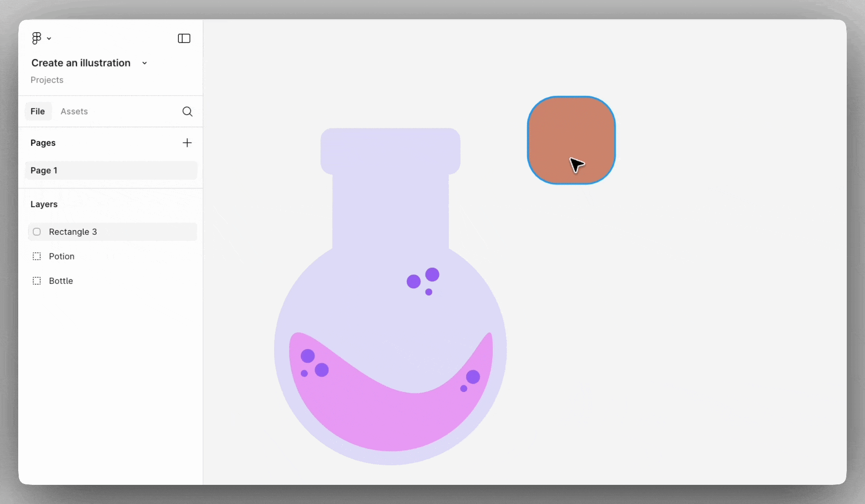Expand the dropdown arrow next to file title
Screen dimensions: 865x504
[145, 63]
